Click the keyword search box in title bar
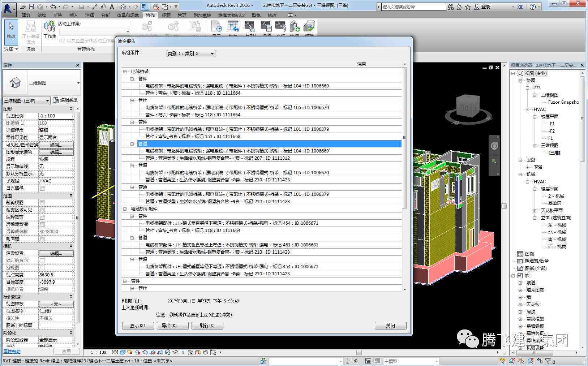The image size is (588, 366). [x=414, y=7]
